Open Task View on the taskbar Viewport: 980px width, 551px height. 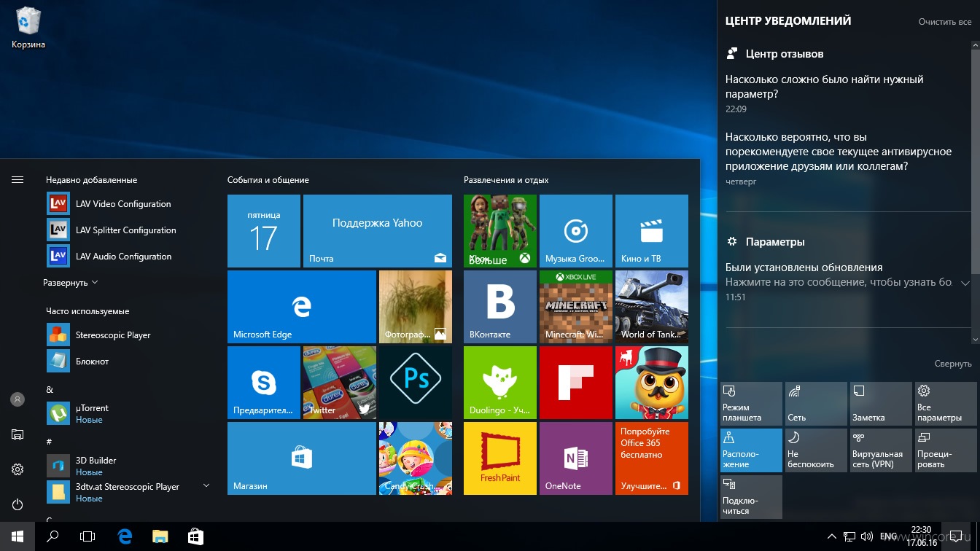click(87, 537)
